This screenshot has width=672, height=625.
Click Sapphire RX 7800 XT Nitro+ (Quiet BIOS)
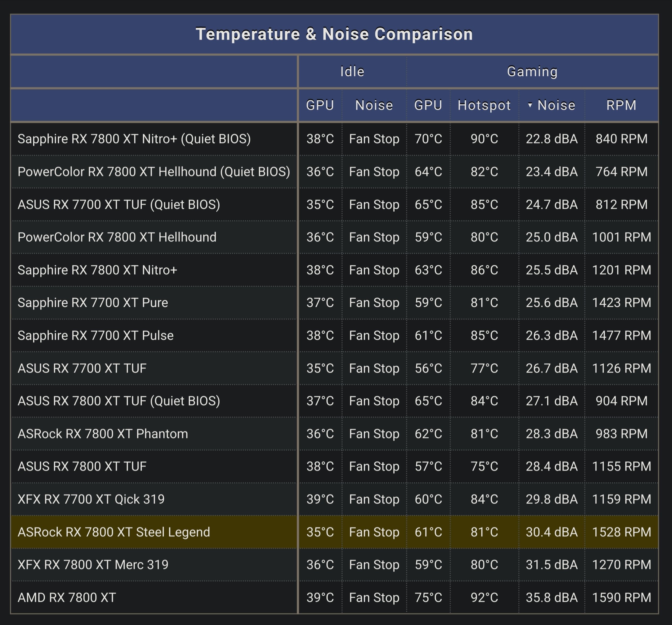(134, 139)
